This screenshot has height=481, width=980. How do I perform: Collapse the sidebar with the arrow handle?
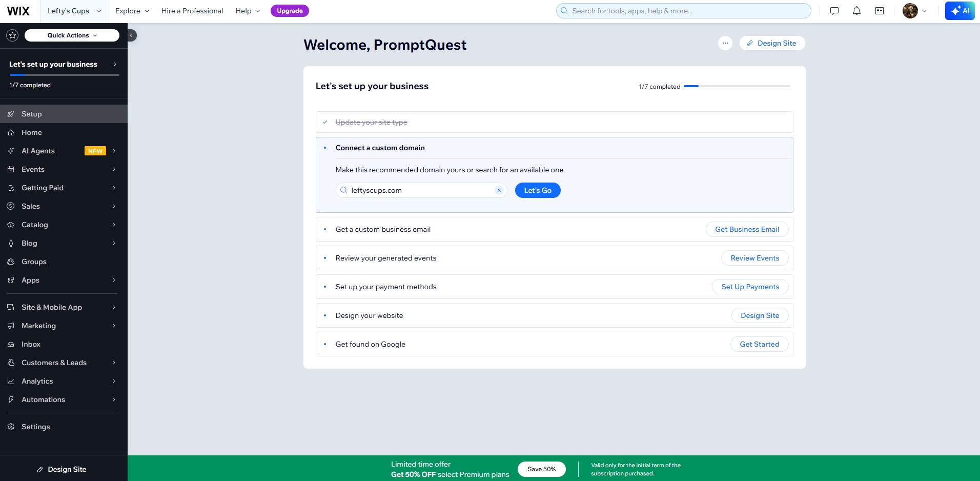132,35
